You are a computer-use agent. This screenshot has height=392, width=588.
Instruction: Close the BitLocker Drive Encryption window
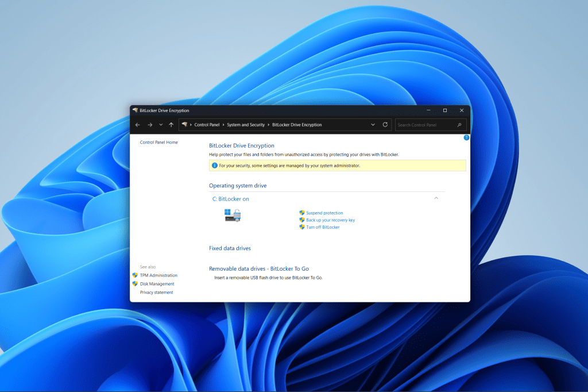tap(462, 110)
